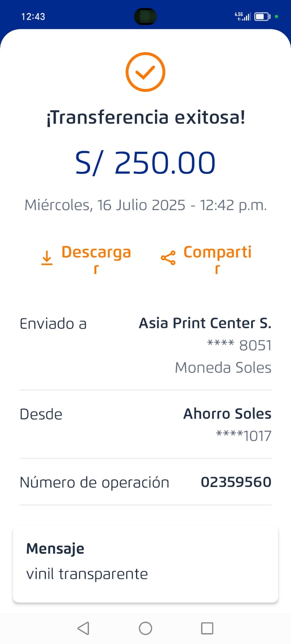Tap the orange success checkmark icon
291x644 pixels.
[x=145, y=72]
